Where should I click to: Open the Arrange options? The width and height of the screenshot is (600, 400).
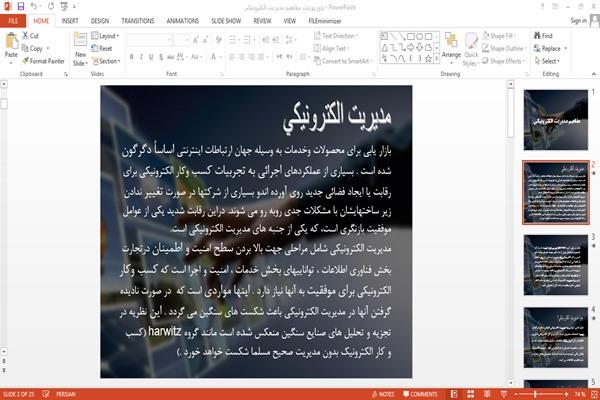click(x=451, y=48)
